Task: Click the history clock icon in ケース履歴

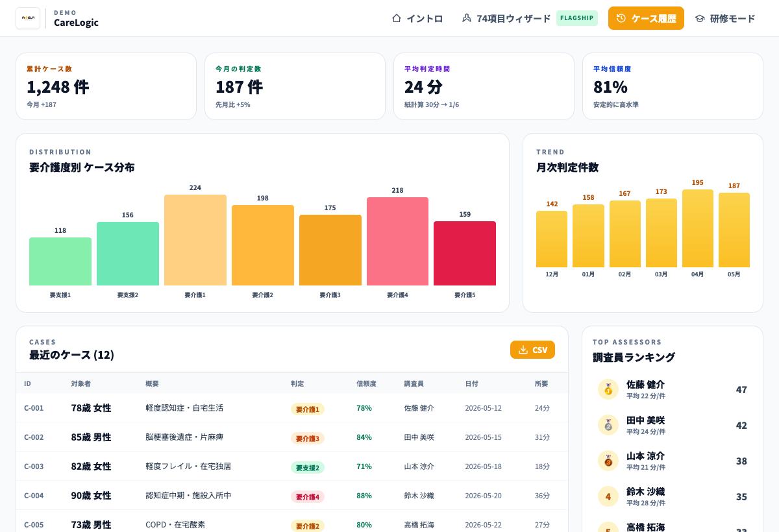Action: click(x=621, y=18)
